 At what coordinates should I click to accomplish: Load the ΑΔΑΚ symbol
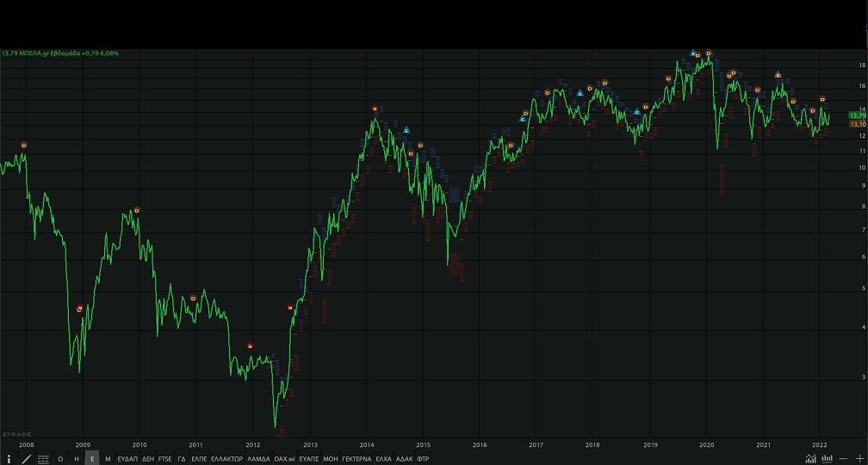click(x=404, y=458)
